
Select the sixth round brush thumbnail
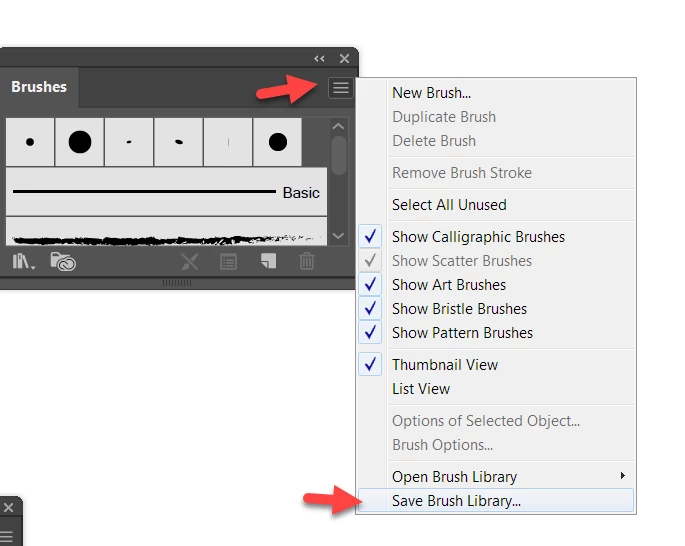click(x=277, y=142)
